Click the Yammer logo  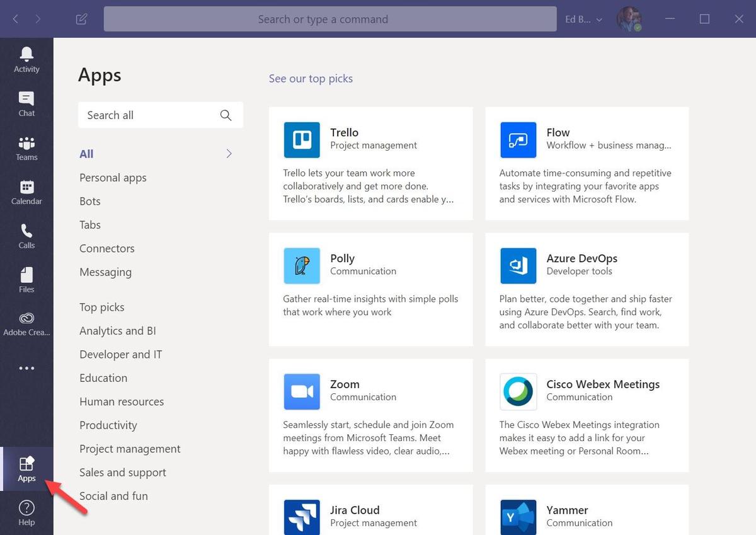(518, 517)
